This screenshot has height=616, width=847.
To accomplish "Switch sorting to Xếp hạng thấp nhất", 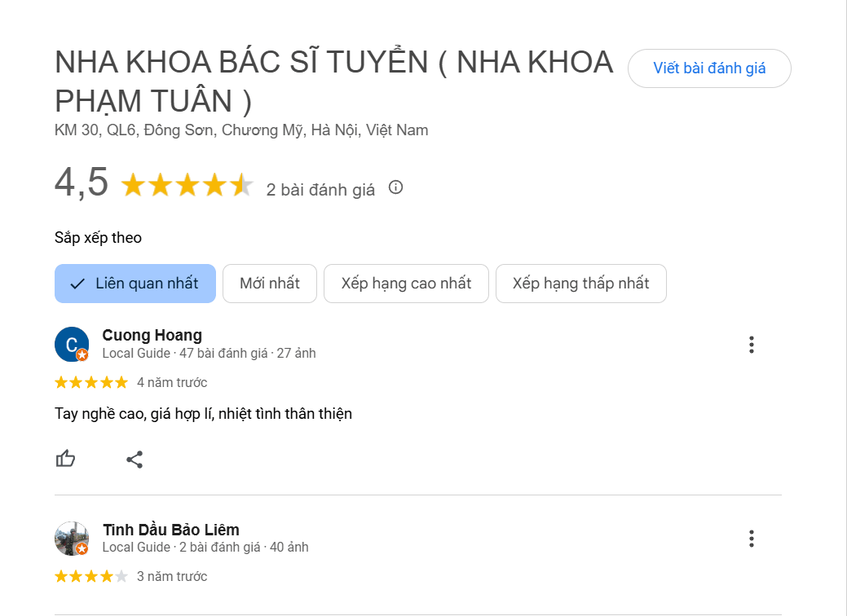I will pos(580,284).
